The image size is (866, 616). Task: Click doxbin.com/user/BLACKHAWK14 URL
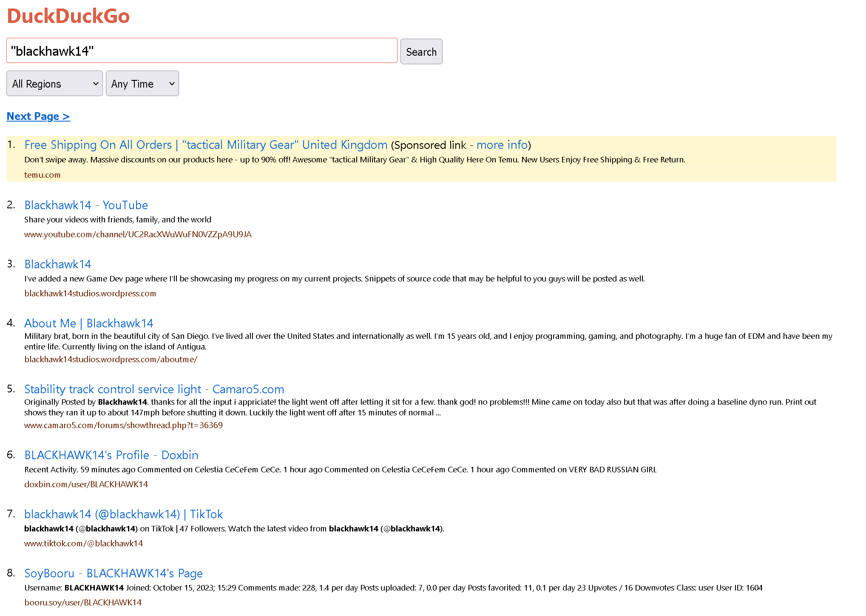(86, 484)
